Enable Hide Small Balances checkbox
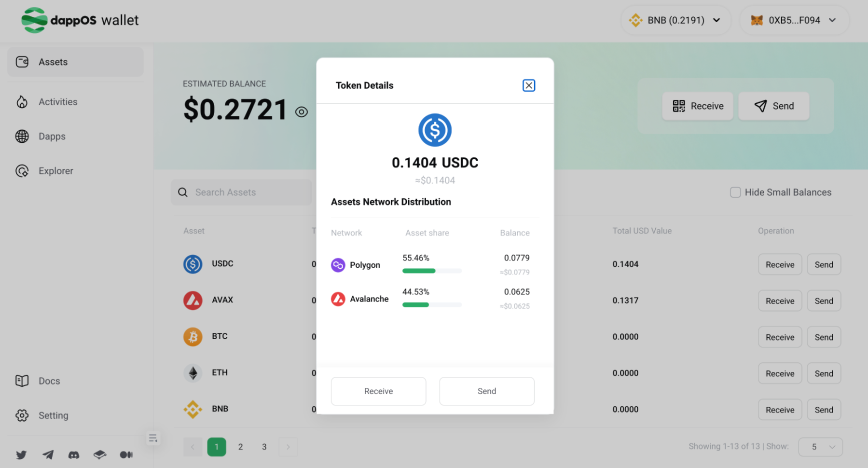 (735, 192)
